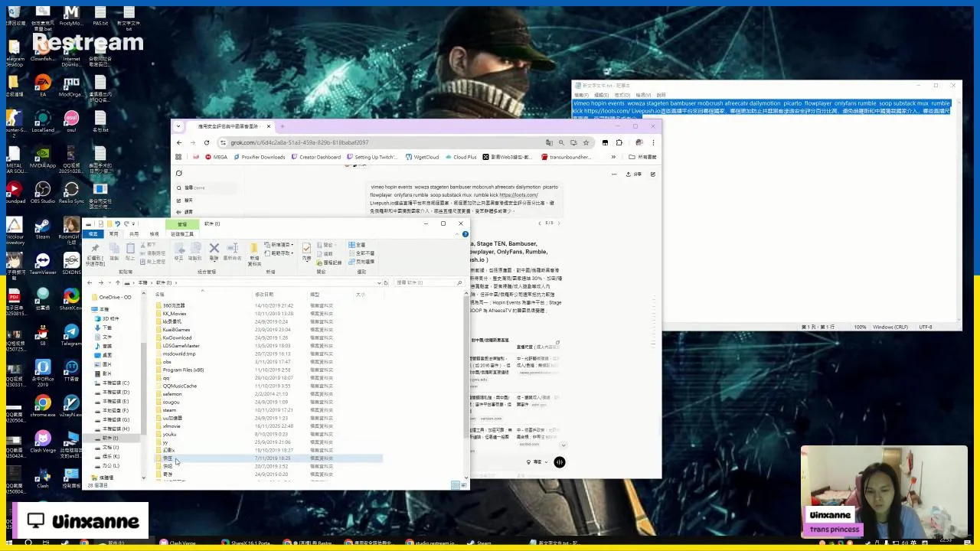Image resolution: width=980 pixels, height=551 pixels.
Task: Open the TeamViewer desktop icon
Action: [43, 262]
